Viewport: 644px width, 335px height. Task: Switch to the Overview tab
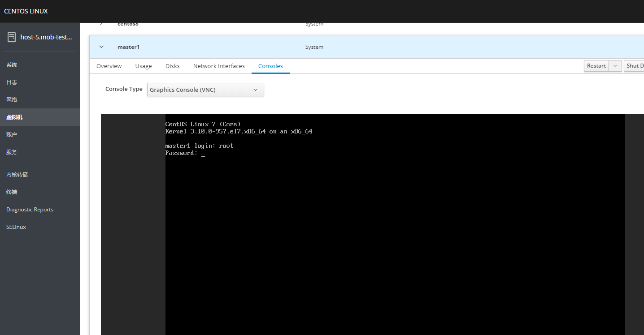pyautogui.click(x=109, y=66)
